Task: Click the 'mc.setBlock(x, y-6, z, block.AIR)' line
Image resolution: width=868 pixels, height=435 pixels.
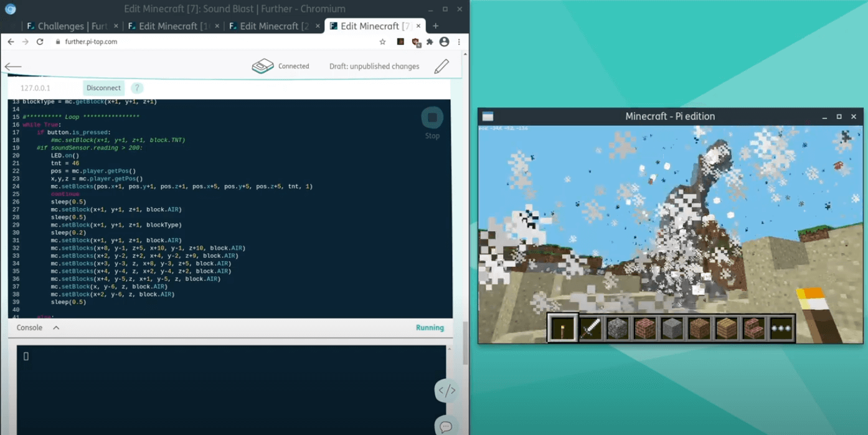Action: pos(109,287)
